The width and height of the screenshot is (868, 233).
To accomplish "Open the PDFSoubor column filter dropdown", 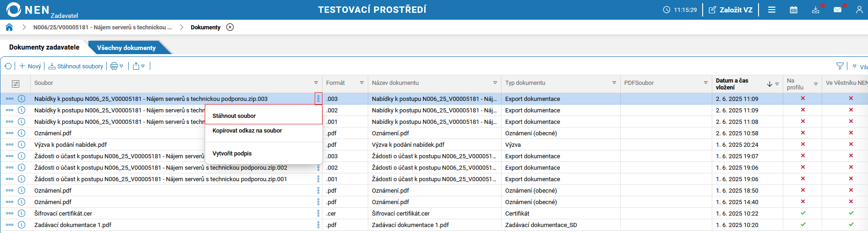I will pos(706,83).
